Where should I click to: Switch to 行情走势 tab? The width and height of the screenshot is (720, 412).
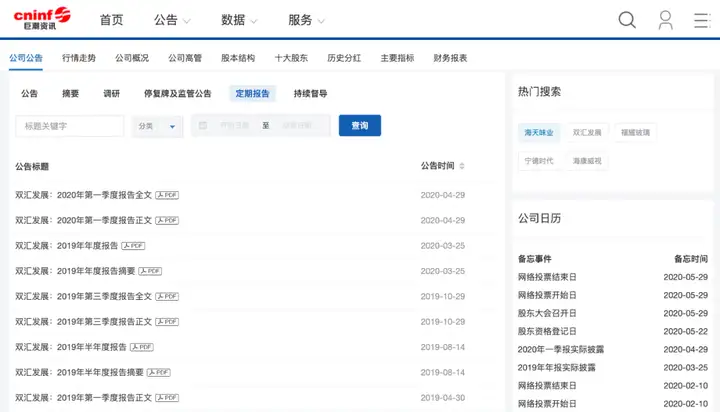click(79, 58)
